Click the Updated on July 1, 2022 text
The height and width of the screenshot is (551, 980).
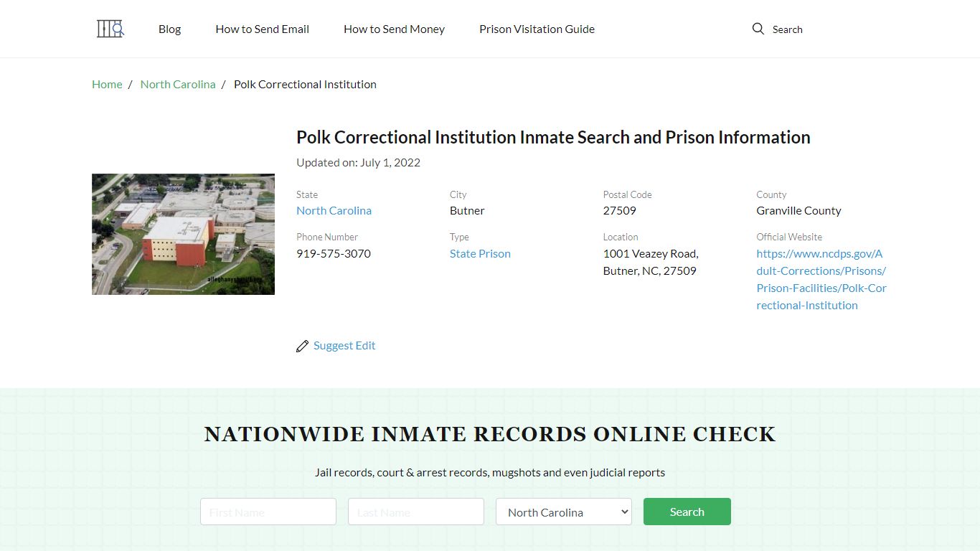coord(359,162)
